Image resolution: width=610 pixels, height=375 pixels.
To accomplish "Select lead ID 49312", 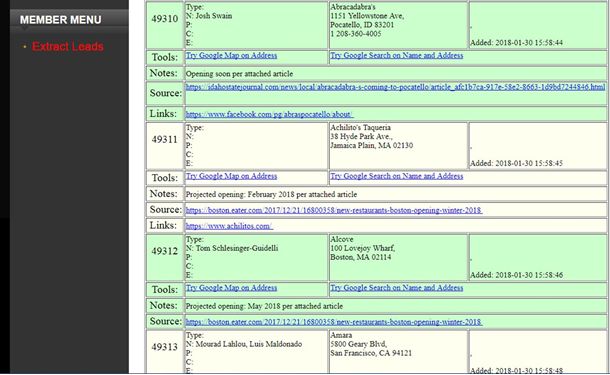I will [x=165, y=251].
